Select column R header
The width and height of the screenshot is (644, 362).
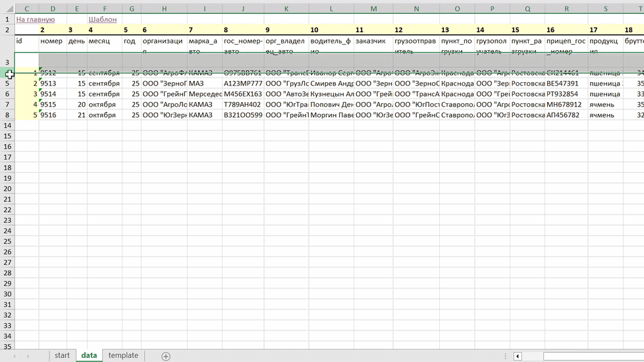pos(566,9)
